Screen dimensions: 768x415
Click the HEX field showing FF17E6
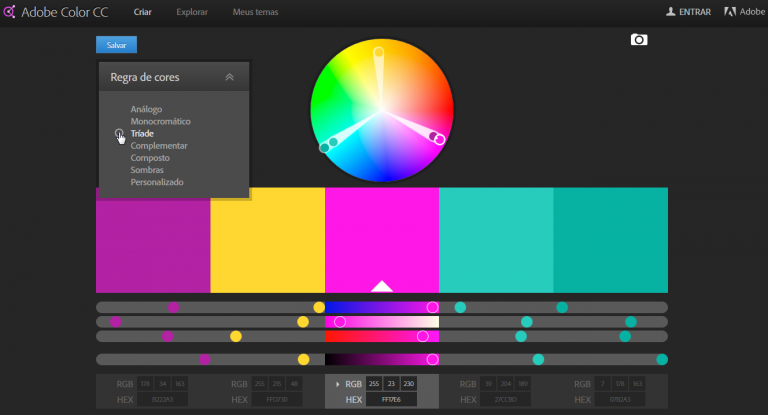click(x=391, y=399)
